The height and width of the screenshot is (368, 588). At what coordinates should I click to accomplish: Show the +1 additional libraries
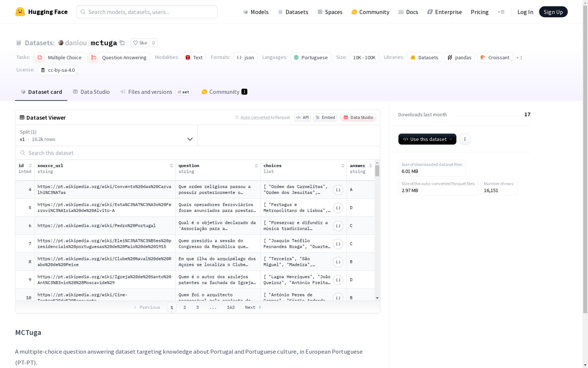coord(519,57)
